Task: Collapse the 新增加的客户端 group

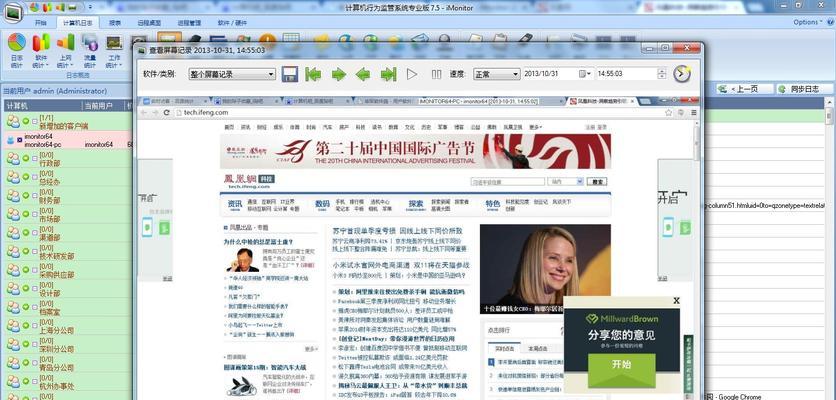Action: 35,122
